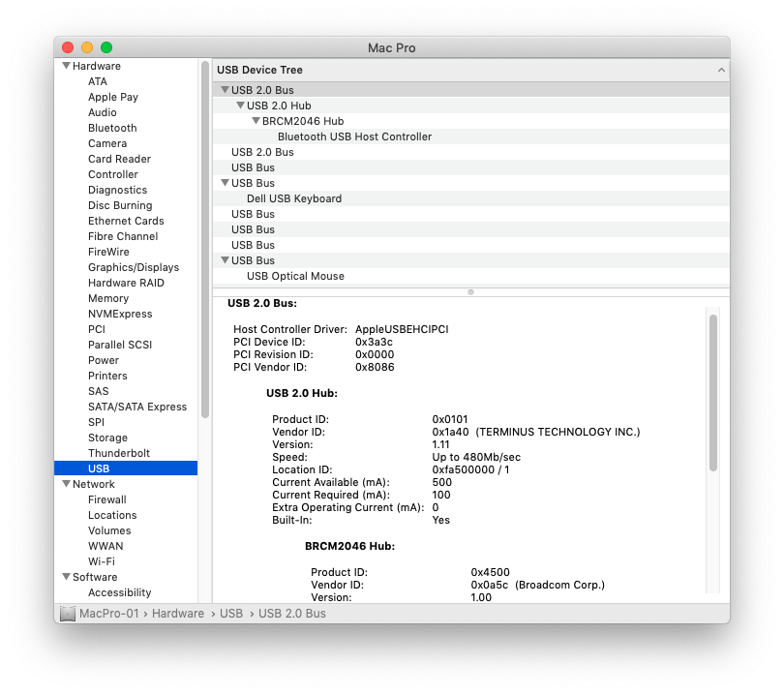Click USB in the bottom path bar
Screen dimensions: 784x695
231,614
